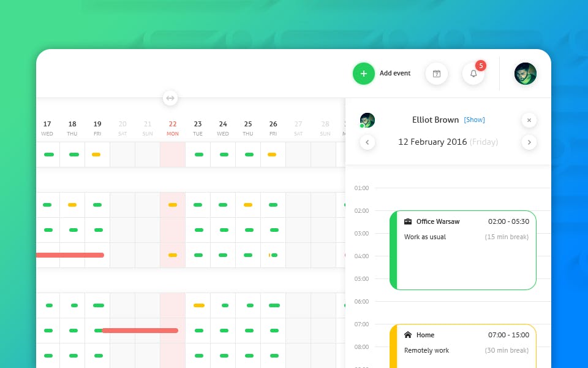Click the horizontal resize arrows handle
The width and height of the screenshot is (588, 368).
click(x=170, y=98)
